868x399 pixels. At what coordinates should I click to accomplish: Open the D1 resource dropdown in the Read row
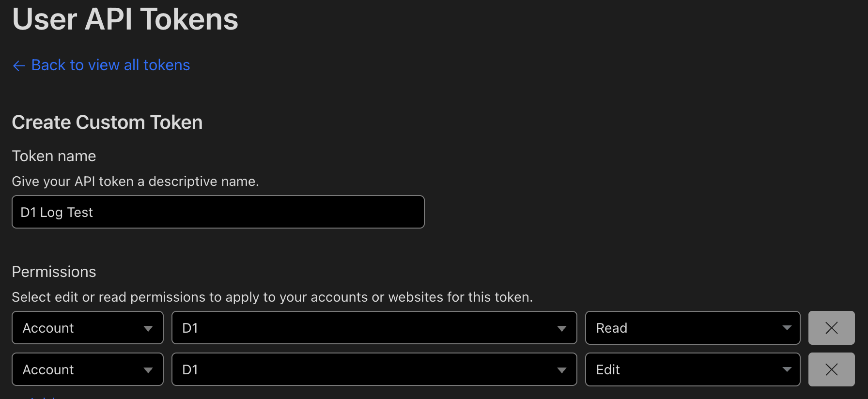click(x=374, y=328)
